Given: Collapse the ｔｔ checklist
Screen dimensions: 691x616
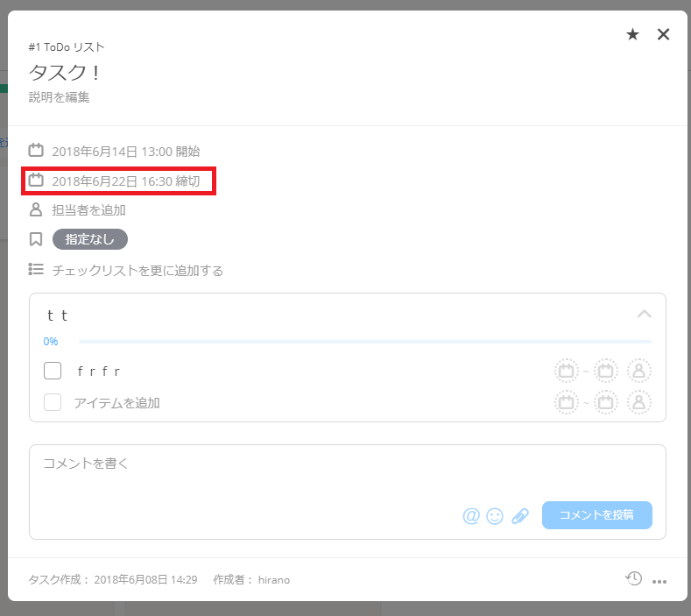Looking at the screenshot, I should 645,314.
